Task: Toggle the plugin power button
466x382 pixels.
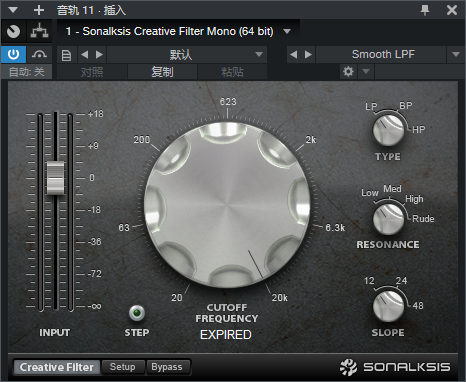Action: coord(13,54)
